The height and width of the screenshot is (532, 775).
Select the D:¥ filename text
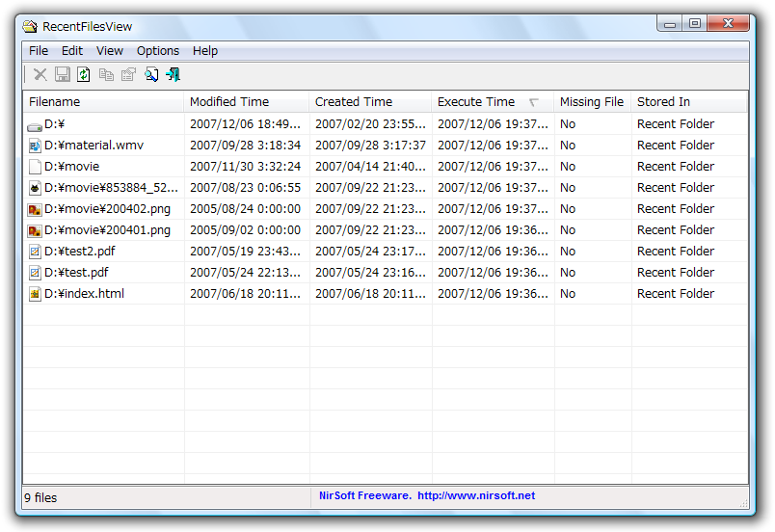pos(54,124)
